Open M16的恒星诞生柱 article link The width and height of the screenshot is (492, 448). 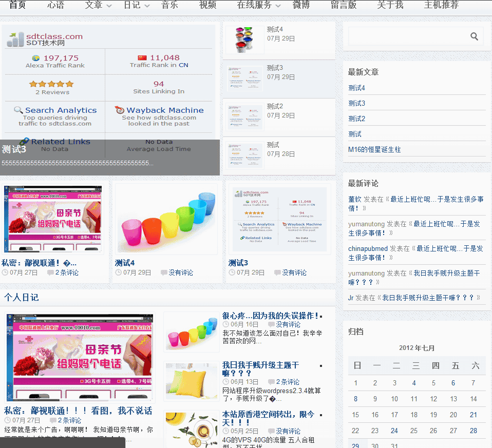pos(374,149)
